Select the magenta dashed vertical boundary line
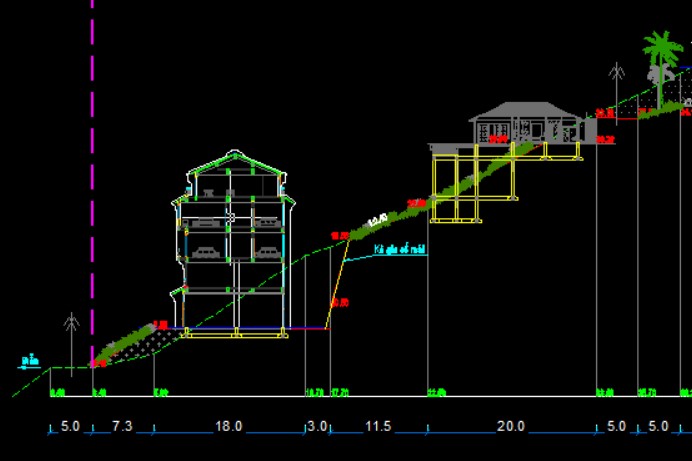 [x=93, y=150]
